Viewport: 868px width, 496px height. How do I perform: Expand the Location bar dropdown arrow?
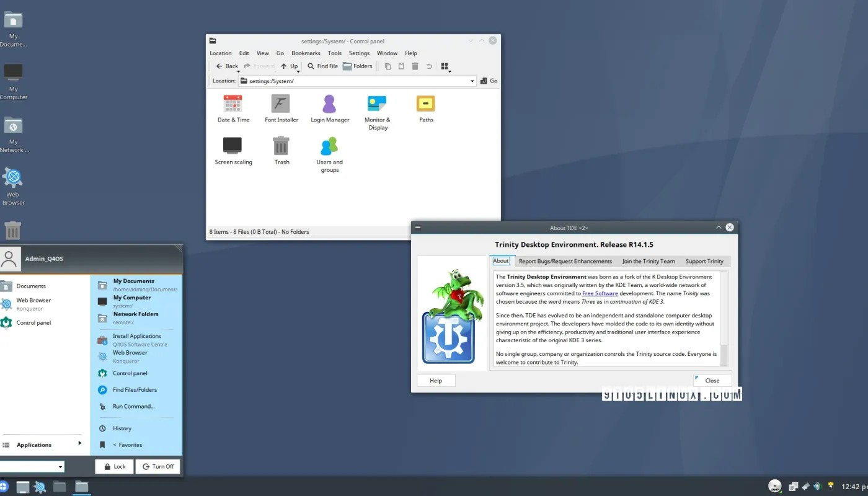pos(472,81)
